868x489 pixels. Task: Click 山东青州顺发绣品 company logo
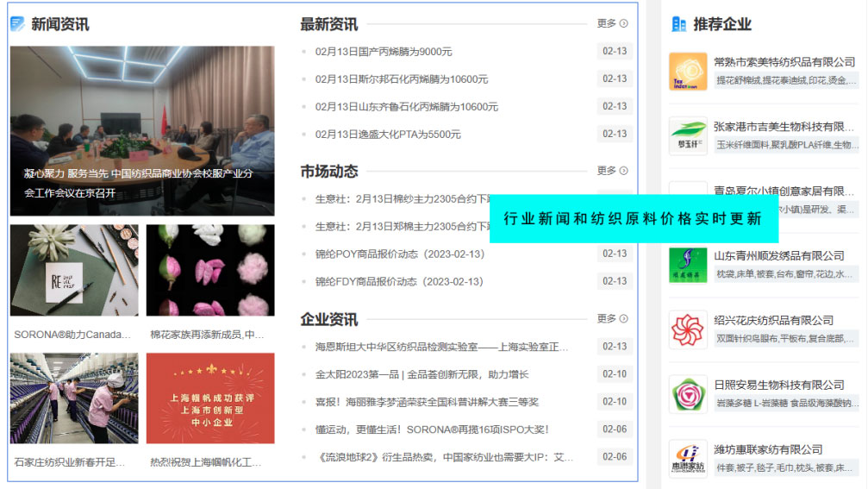click(688, 266)
